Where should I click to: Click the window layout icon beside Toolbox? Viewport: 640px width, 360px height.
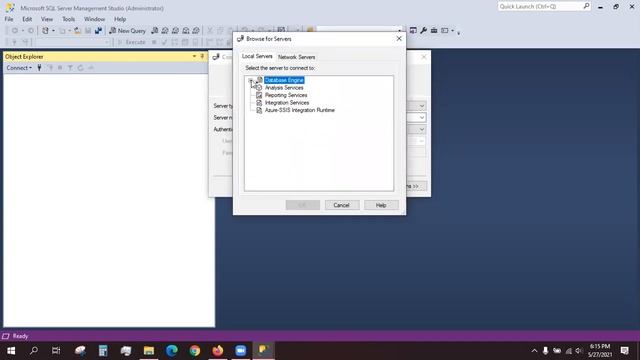[445, 31]
